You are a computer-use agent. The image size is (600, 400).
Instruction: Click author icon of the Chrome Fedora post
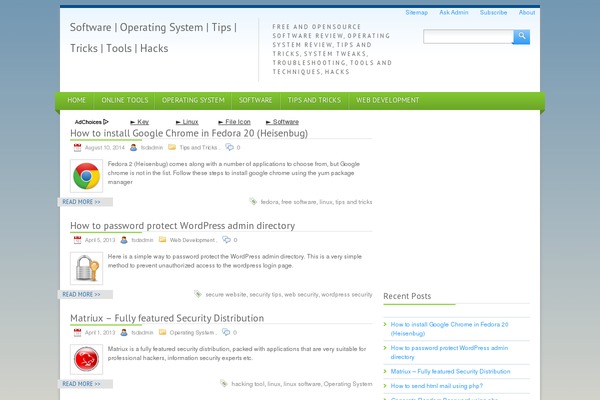pos(133,147)
